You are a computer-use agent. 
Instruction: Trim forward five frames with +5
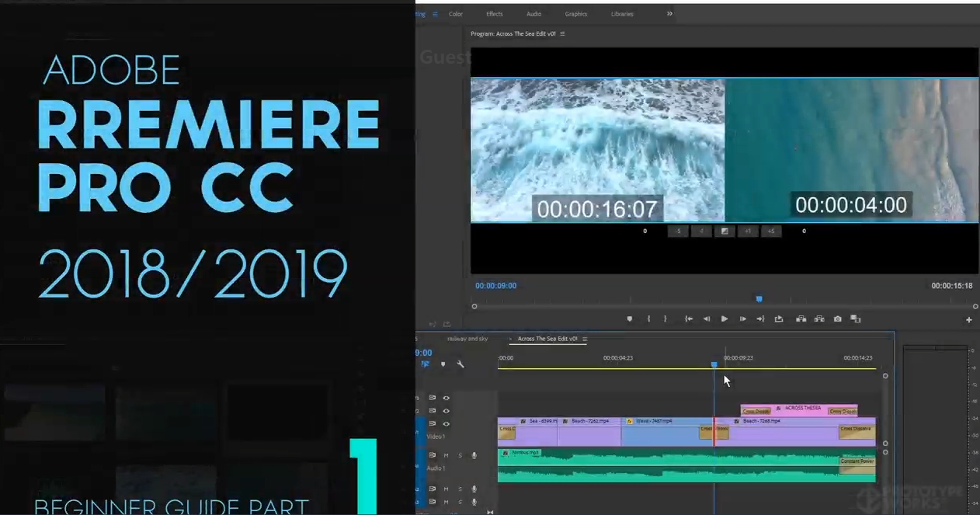(771, 231)
